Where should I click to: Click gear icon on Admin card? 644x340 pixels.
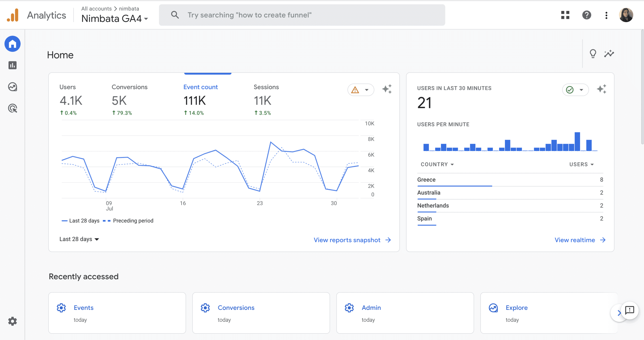pyautogui.click(x=349, y=308)
